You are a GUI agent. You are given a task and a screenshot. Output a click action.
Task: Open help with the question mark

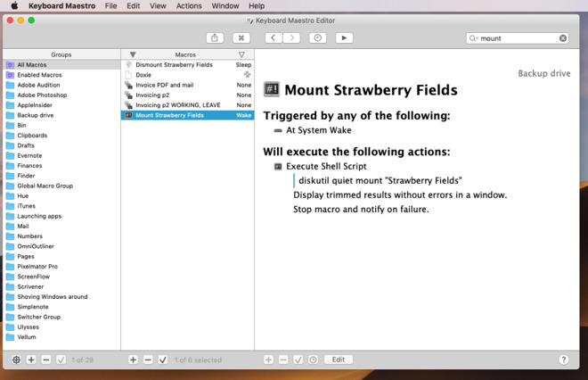pyautogui.click(x=563, y=359)
